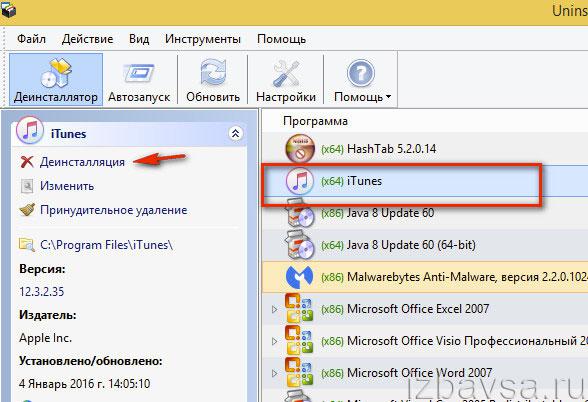The image size is (588, 402).
Task: Expand Microsoft Office Visio tree arrow
Action: coord(274,341)
